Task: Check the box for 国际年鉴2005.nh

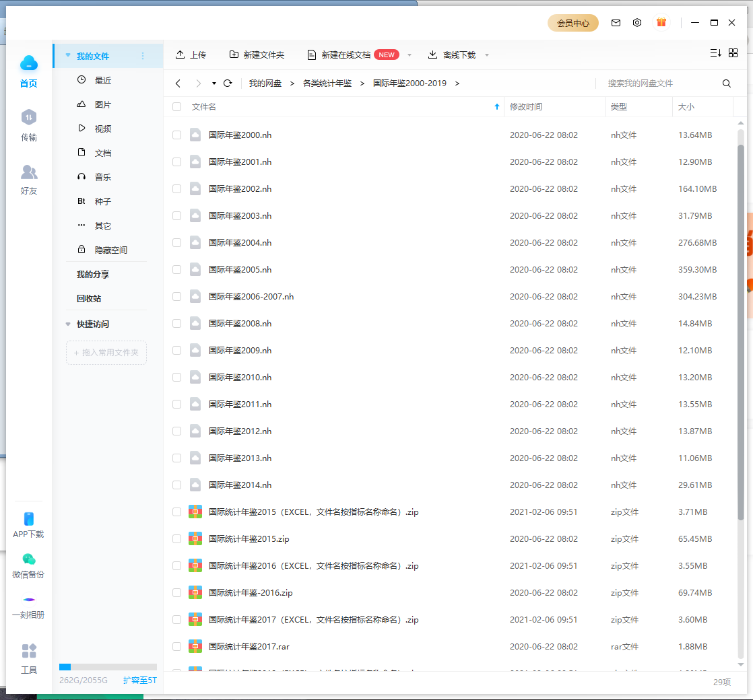Action: pyautogui.click(x=176, y=270)
